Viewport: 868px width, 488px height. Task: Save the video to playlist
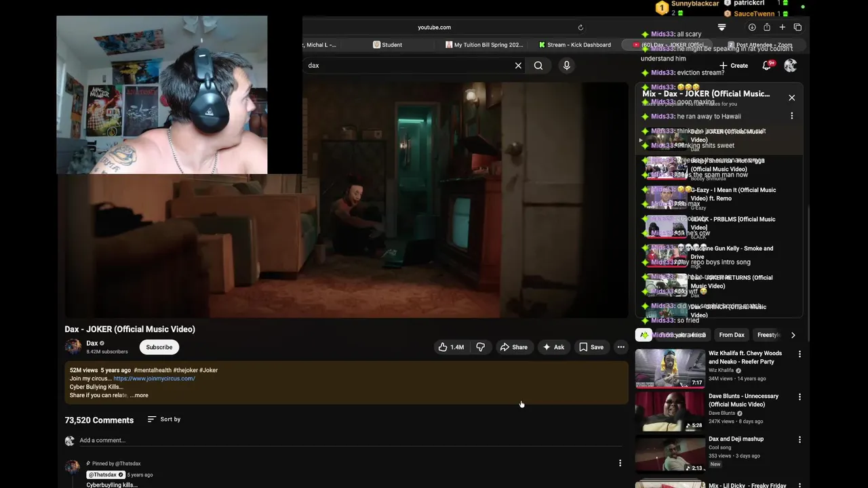pos(591,347)
